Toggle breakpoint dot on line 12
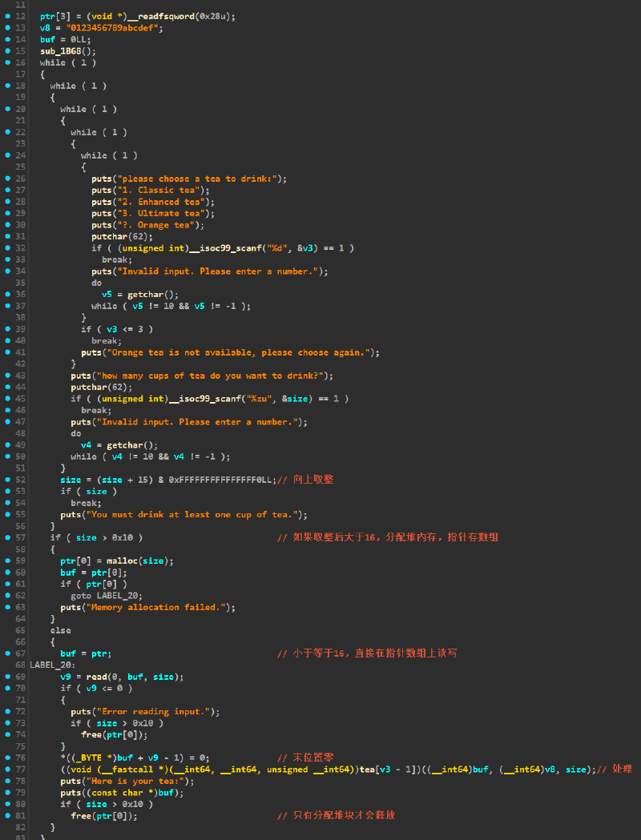 [x=7, y=16]
